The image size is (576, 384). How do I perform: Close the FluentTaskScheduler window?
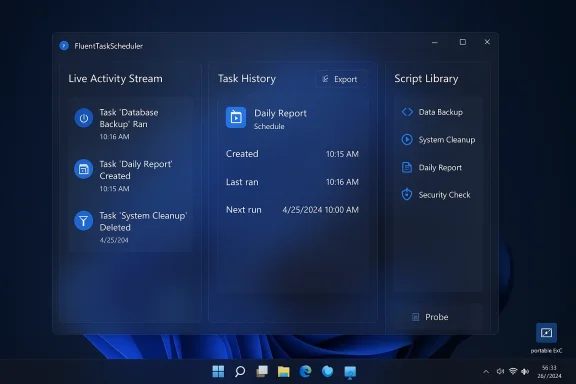(x=487, y=42)
